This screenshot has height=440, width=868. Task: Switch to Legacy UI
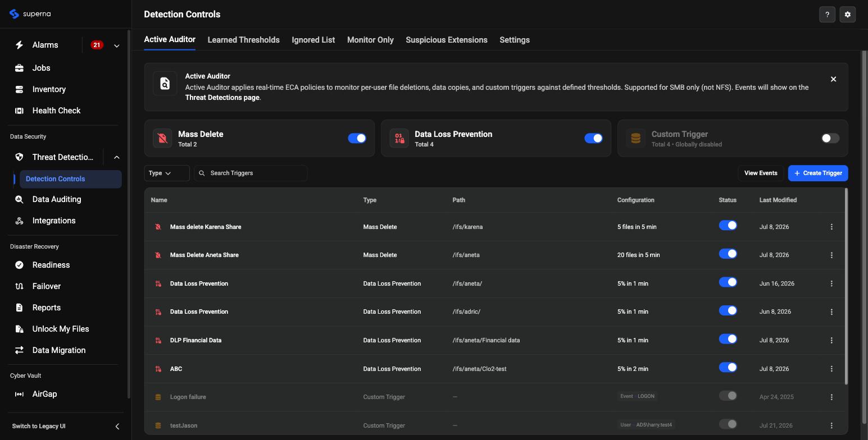click(39, 426)
